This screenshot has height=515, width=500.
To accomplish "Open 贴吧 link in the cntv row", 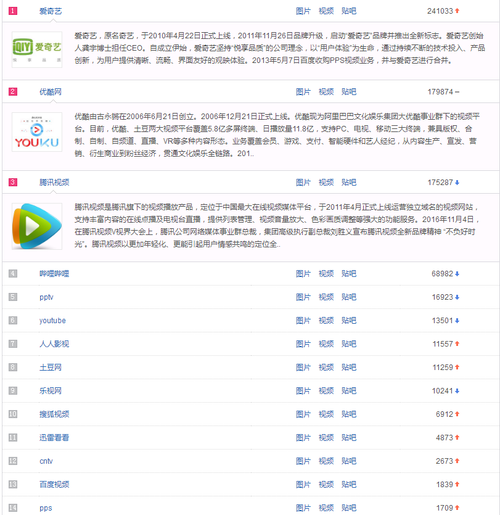I will 349,461.
